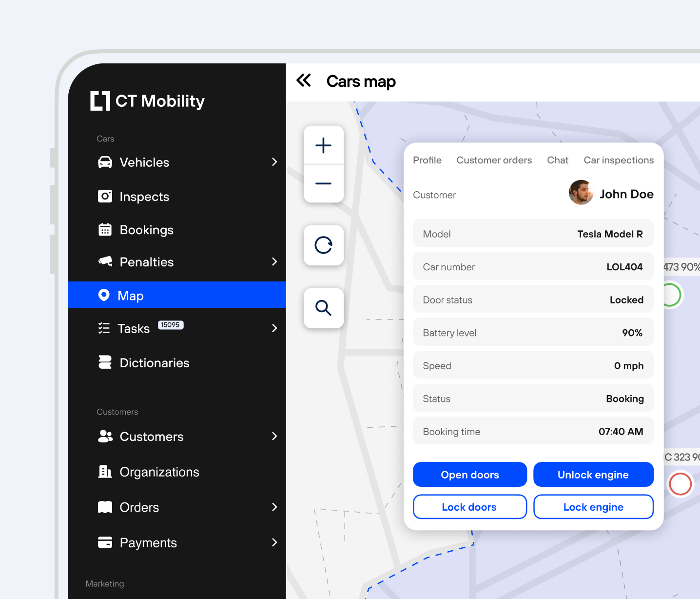This screenshot has width=700, height=599.
Task: Click the LOL404 car number
Action: click(x=624, y=267)
